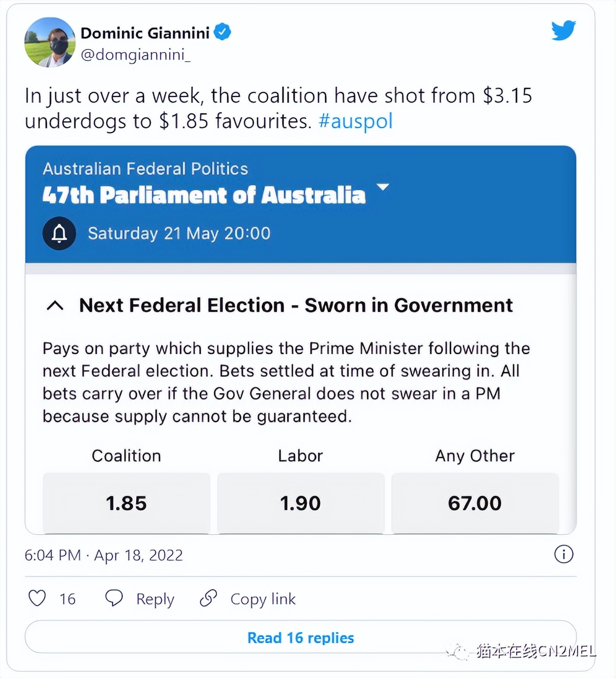Click Read 16 replies button

pos(300,637)
